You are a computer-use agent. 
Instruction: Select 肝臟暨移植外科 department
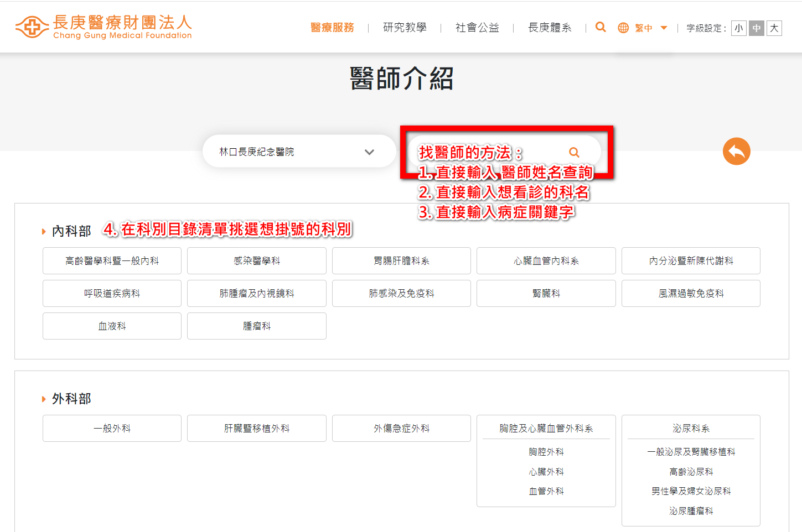pyautogui.click(x=257, y=428)
